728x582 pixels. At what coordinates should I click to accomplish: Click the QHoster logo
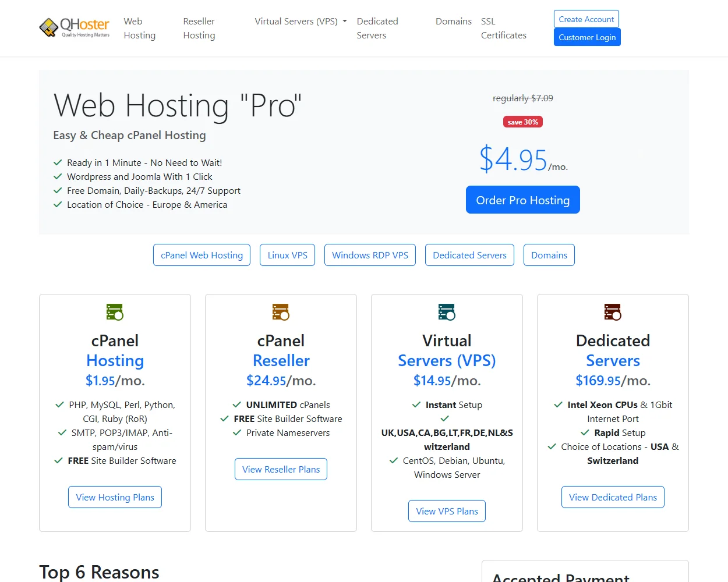(75, 27)
